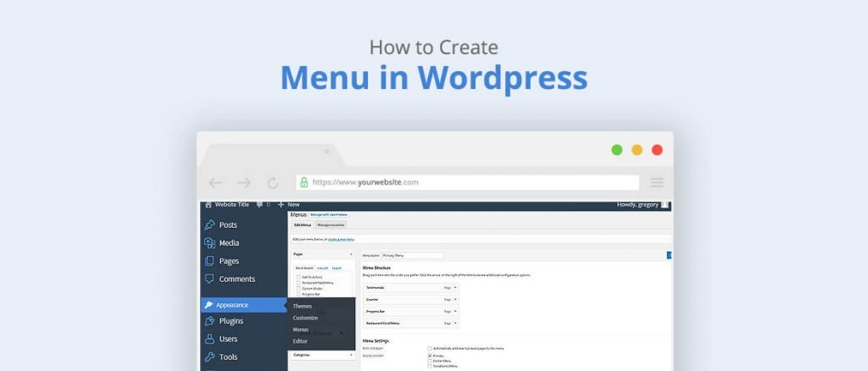868x371 pixels.
Task: Expand the Restaurant Food Menu item arrow
Action: point(455,323)
